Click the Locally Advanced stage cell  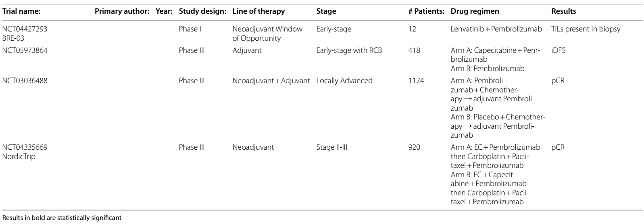(344, 81)
